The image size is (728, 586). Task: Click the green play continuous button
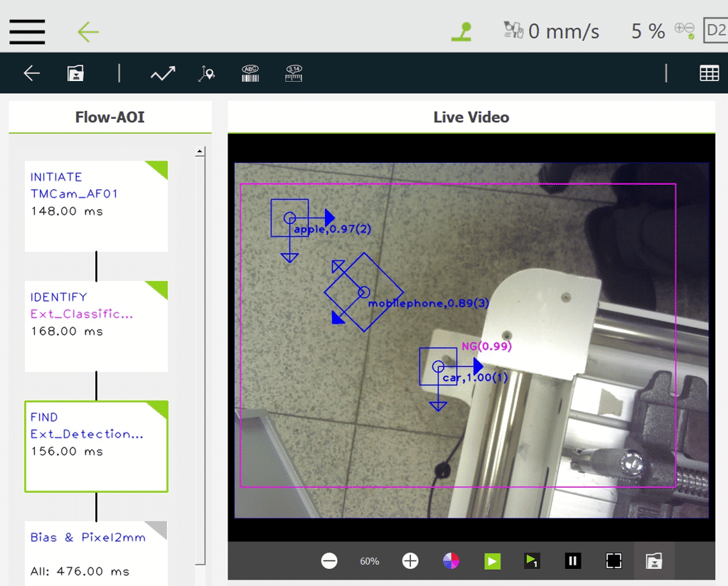click(492, 561)
